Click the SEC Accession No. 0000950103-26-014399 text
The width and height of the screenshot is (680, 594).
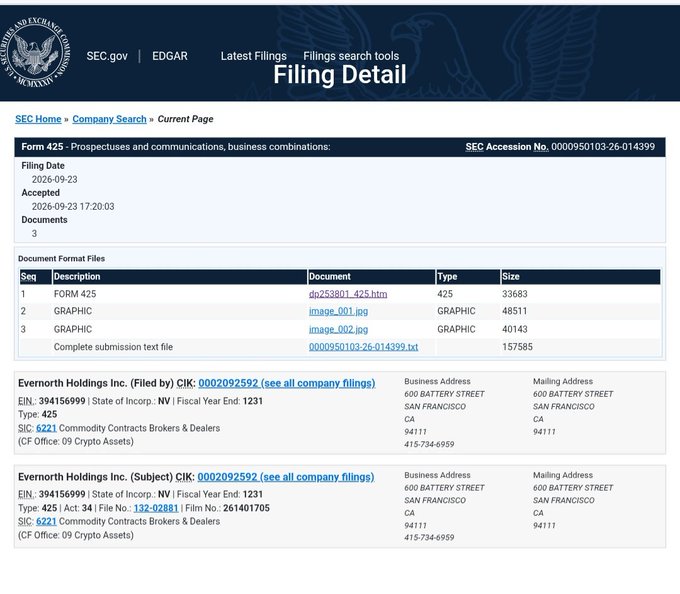pos(560,147)
